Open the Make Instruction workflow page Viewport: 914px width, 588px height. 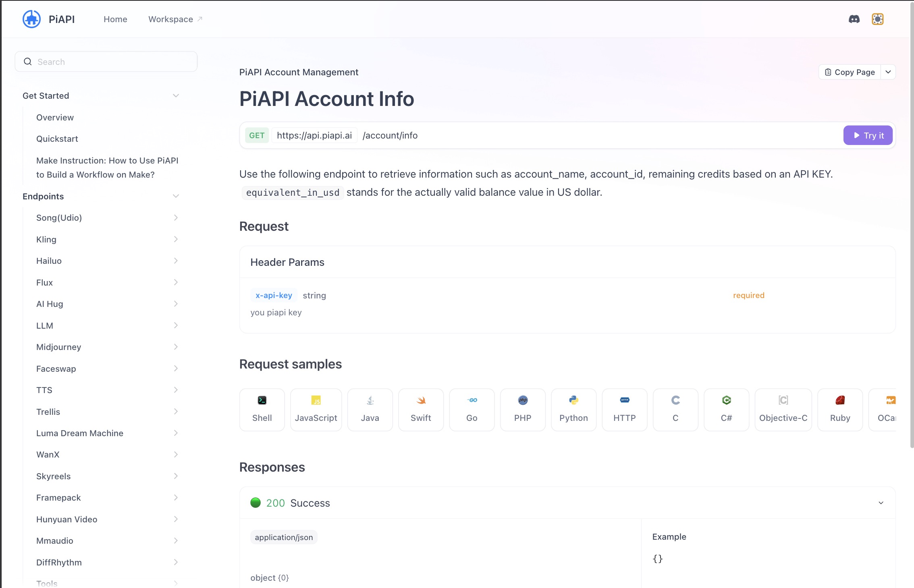(x=107, y=168)
